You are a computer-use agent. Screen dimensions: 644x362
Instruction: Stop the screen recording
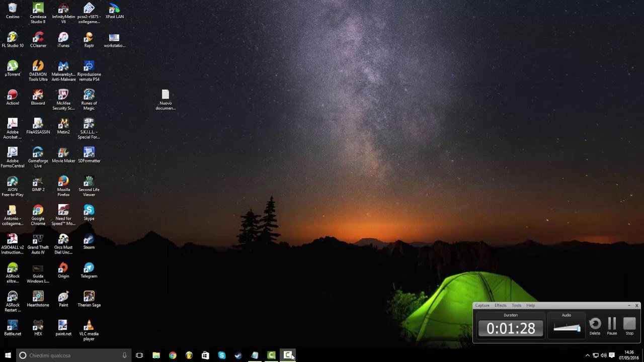click(x=629, y=326)
